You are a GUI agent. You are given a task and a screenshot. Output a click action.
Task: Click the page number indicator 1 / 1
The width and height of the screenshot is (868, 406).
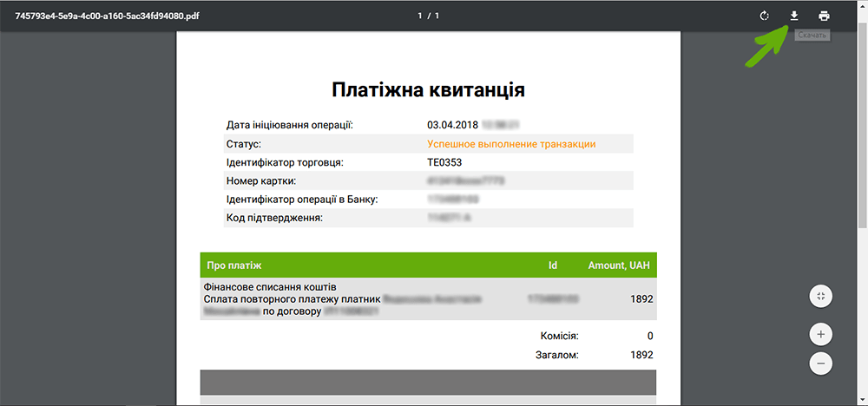[429, 16]
